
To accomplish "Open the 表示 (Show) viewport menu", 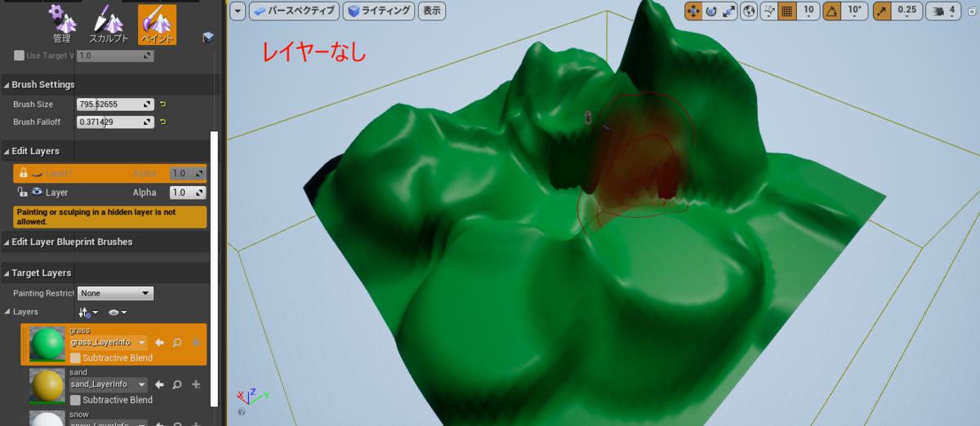I will click(x=432, y=11).
